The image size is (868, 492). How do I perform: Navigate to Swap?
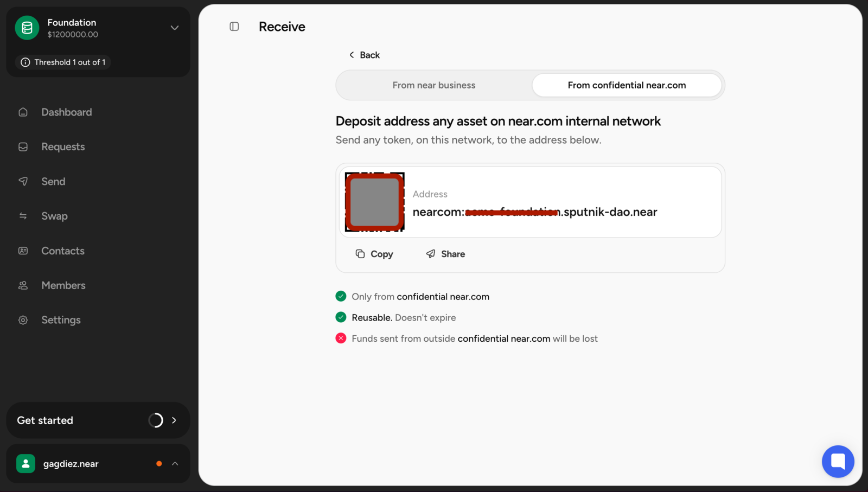coord(54,216)
